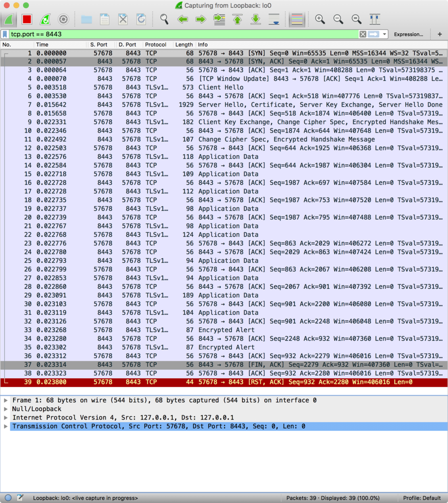448x503 pixels.
Task: Select packet 4 TCP Window Update row
Action: click(224, 79)
